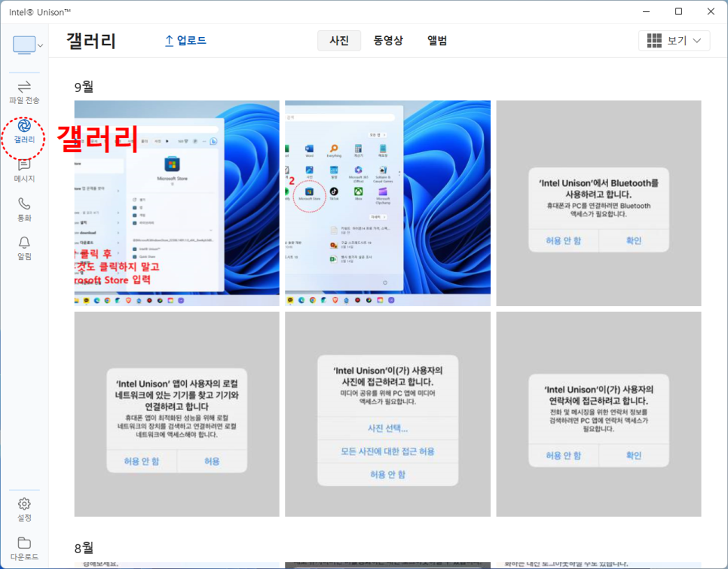Open the local network permission thumbnail
The width and height of the screenshot is (728, 569).
(177, 414)
